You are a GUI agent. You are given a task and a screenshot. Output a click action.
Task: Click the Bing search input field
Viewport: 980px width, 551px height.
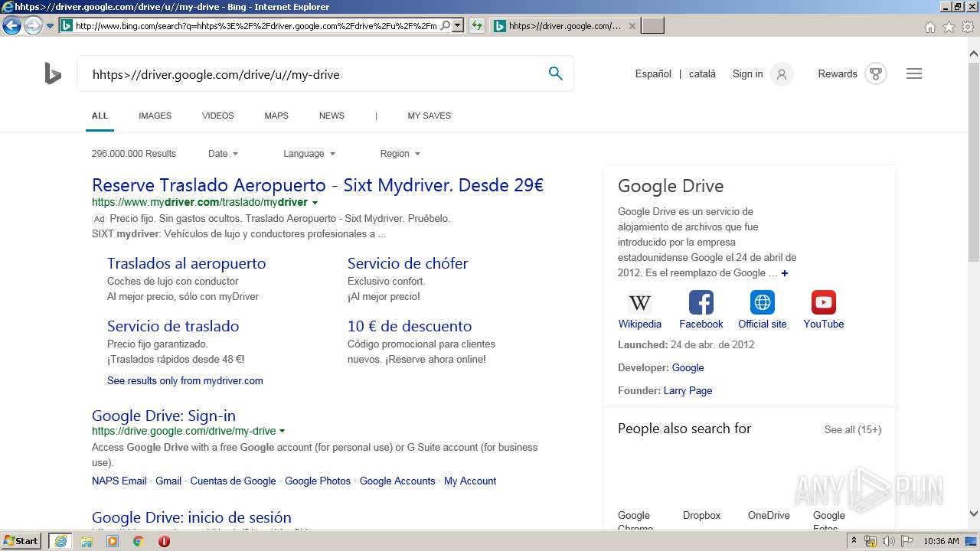[x=314, y=74]
